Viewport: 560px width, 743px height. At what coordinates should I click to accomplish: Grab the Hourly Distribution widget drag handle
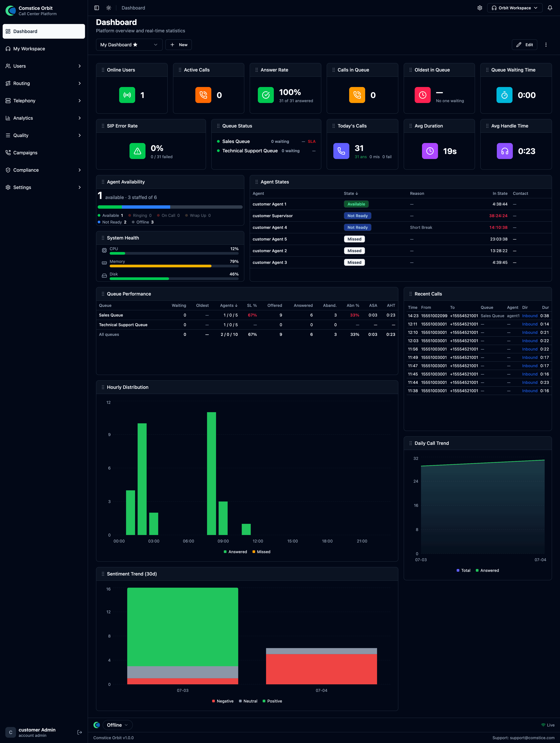(x=103, y=387)
